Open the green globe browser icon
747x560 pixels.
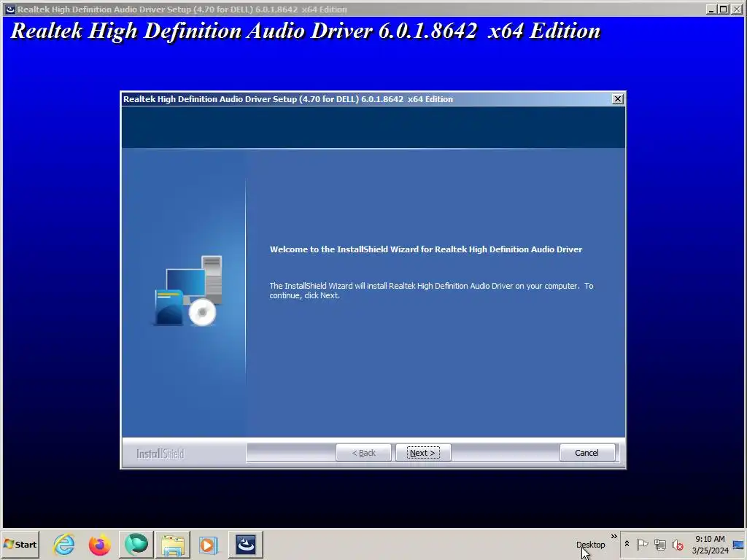tap(136, 544)
